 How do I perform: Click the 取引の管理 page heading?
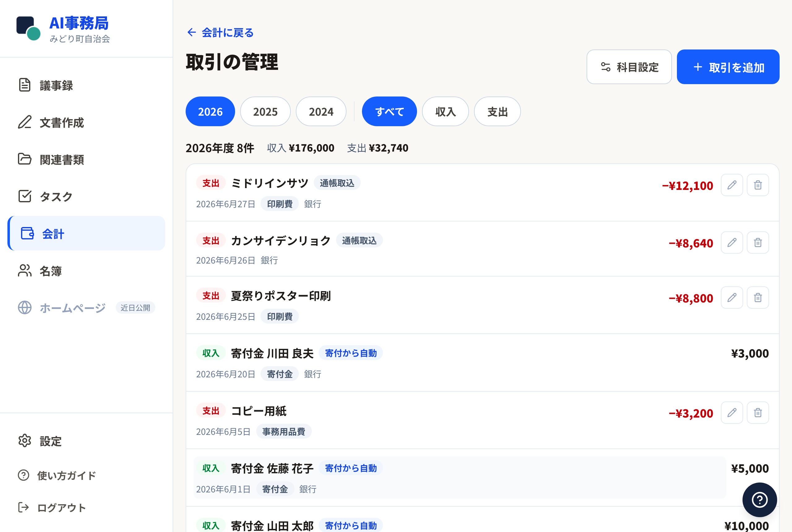point(232,62)
